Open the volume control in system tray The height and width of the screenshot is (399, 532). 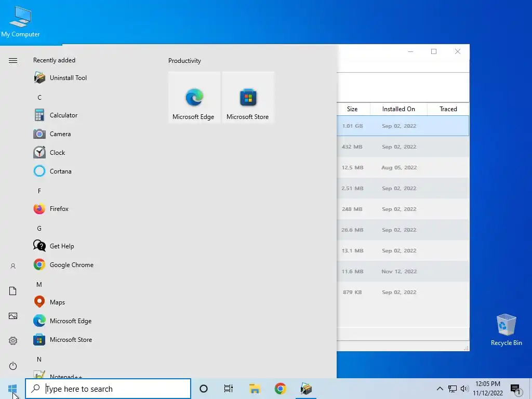click(x=464, y=389)
